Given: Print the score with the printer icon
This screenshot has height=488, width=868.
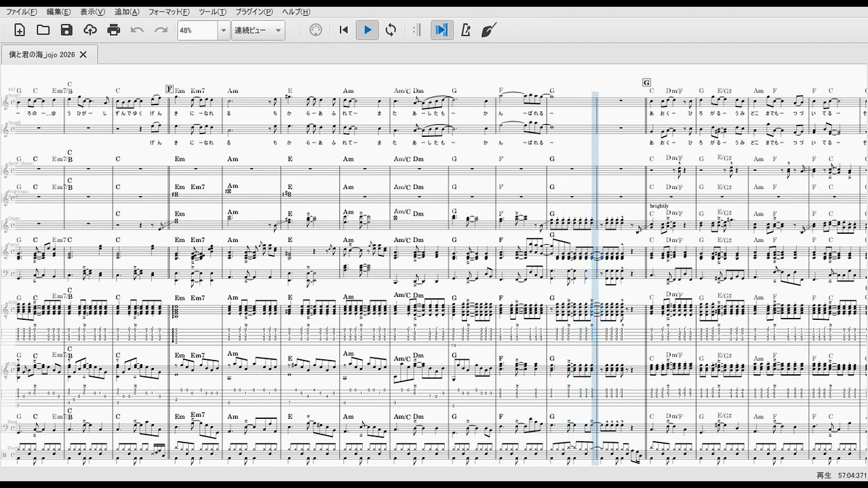Looking at the screenshot, I should 114,30.
